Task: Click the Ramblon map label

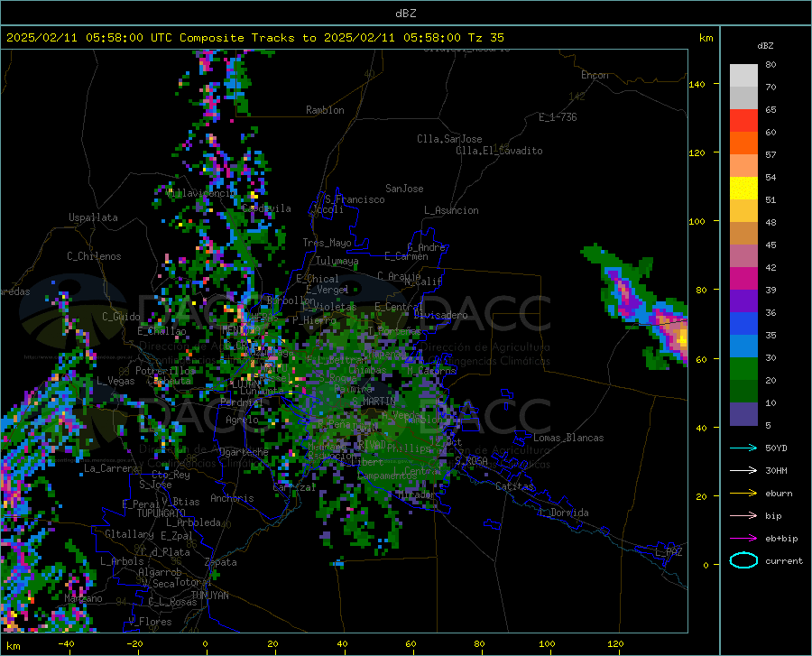Action: [325, 110]
